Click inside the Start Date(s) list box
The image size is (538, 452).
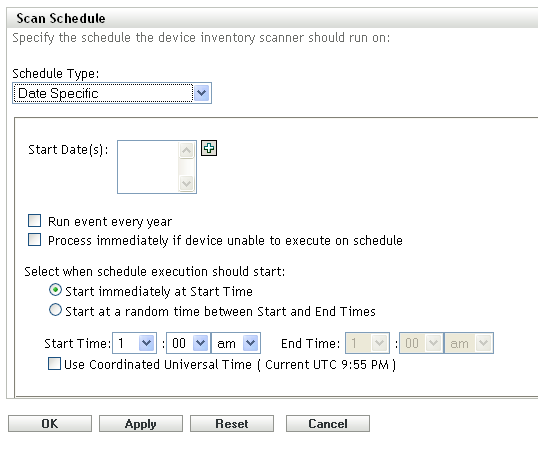click(148, 167)
